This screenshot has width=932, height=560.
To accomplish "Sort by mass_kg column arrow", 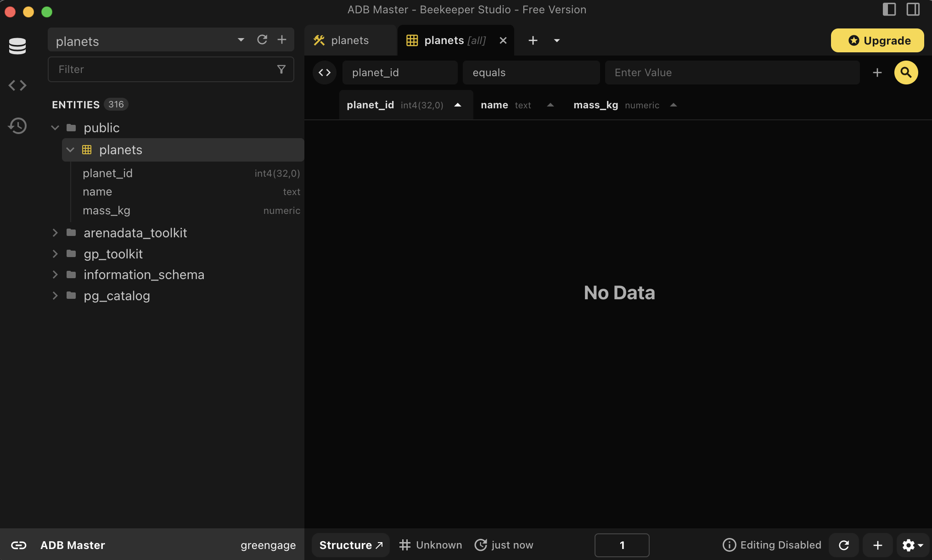I will pos(674,105).
